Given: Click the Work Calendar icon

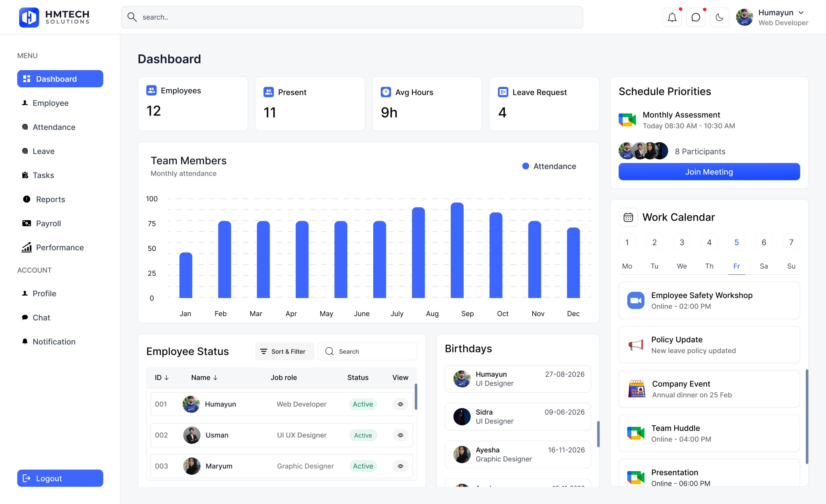Looking at the screenshot, I should (x=628, y=217).
